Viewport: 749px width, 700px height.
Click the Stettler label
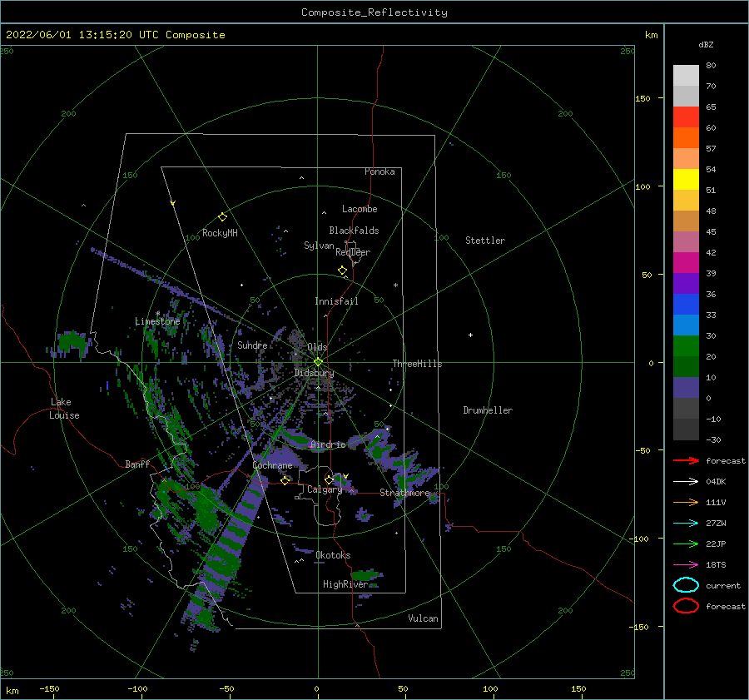click(485, 241)
